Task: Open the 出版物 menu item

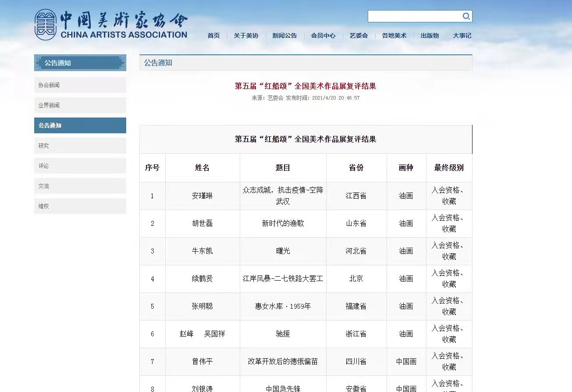Action: [430, 36]
